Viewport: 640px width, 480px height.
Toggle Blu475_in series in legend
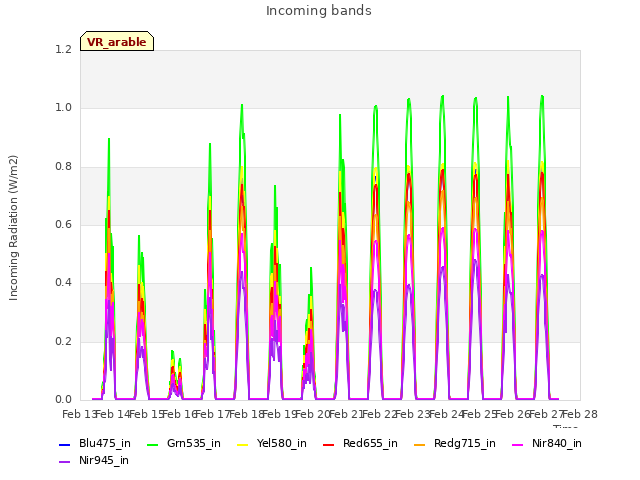pos(105,443)
